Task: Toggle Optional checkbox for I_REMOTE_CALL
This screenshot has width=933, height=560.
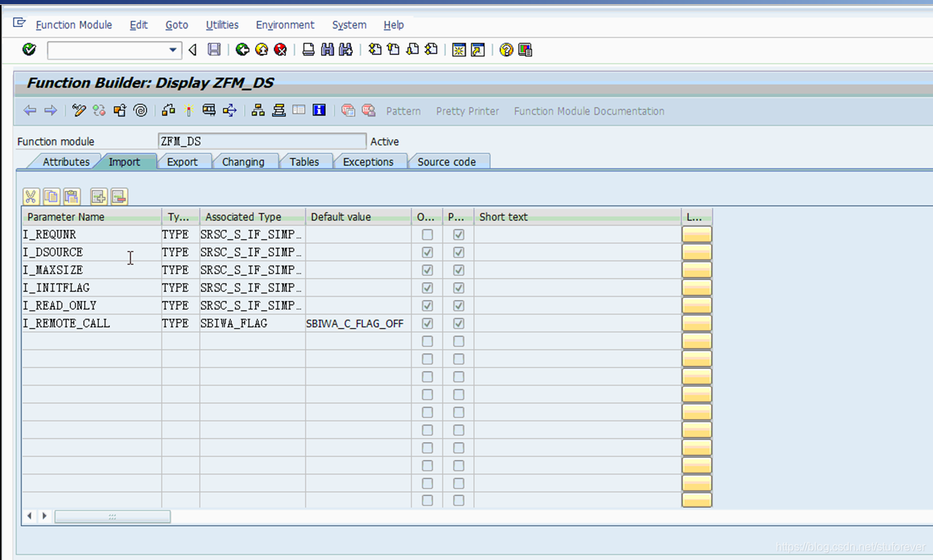Action: [428, 324]
